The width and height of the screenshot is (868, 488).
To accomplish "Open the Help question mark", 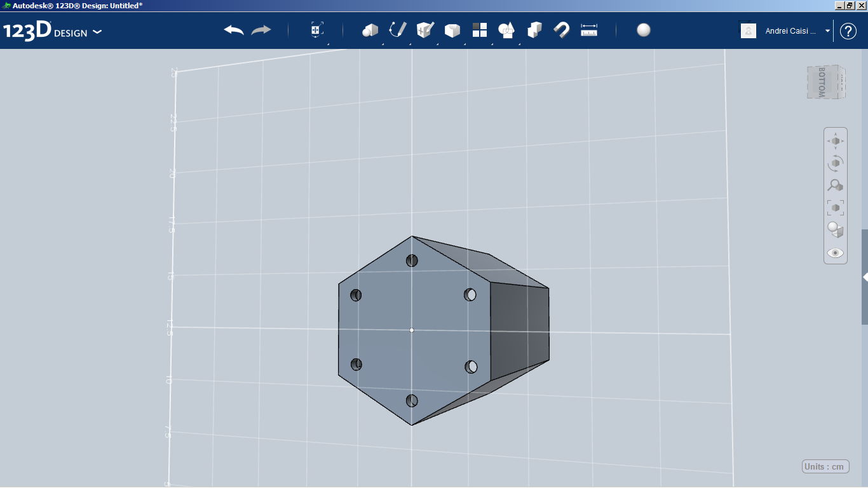I will click(x=848, y=31).
